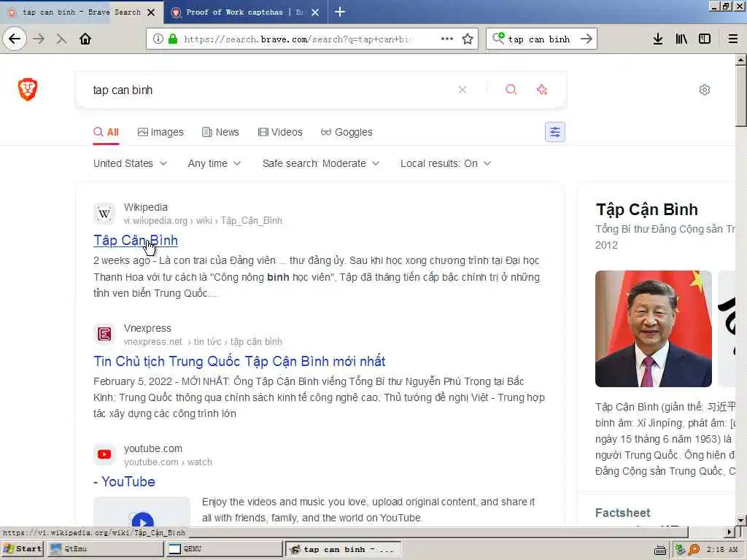Click the search engine icon in browser search box

pyautogui.click(x=498, y=38)
